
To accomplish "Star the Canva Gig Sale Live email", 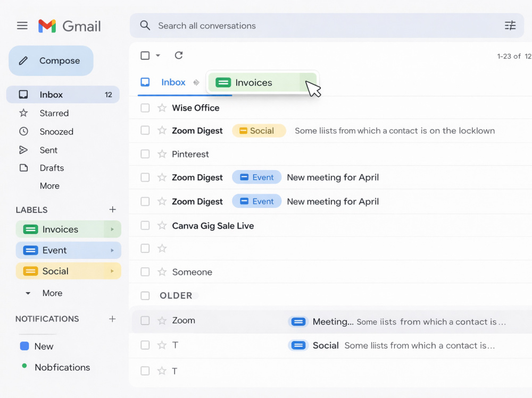I will tap(162, 226).
